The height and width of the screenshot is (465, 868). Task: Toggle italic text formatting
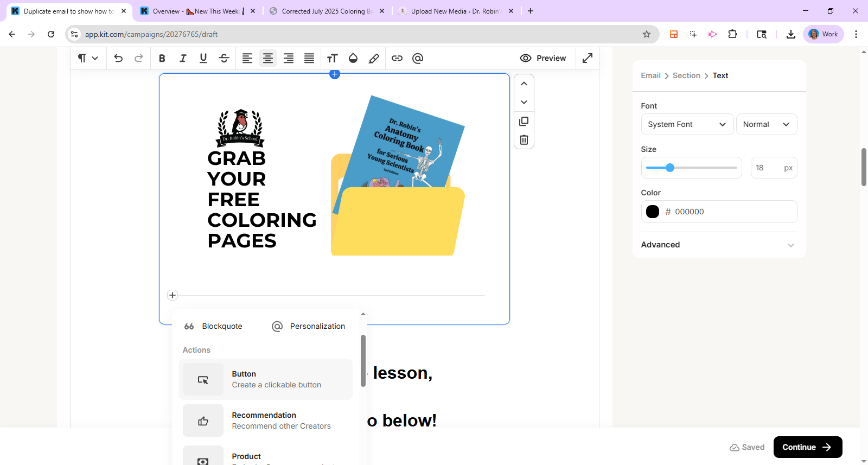(183, 59)
